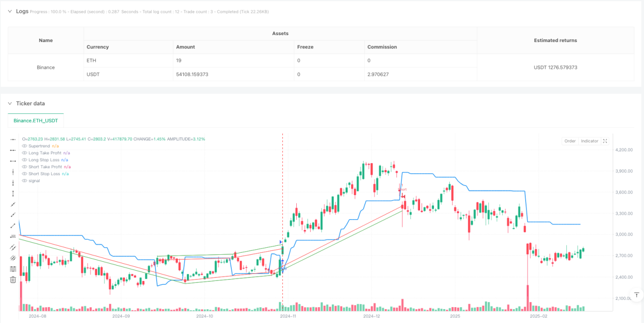Screen dimensions: 644x323
Task: Click the Order button on the chart
Action: point(570,141)
